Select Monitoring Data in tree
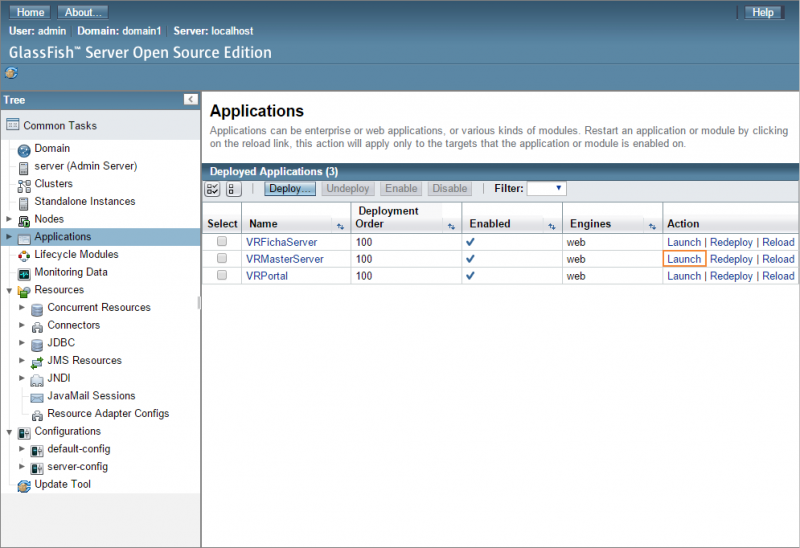Screen dimensions: 800x548 pos(71,272)
